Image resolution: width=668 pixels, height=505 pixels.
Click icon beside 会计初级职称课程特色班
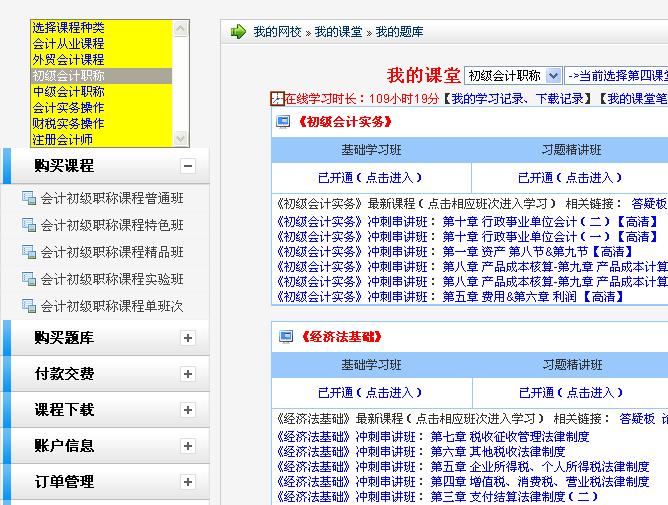pos(28,226)
